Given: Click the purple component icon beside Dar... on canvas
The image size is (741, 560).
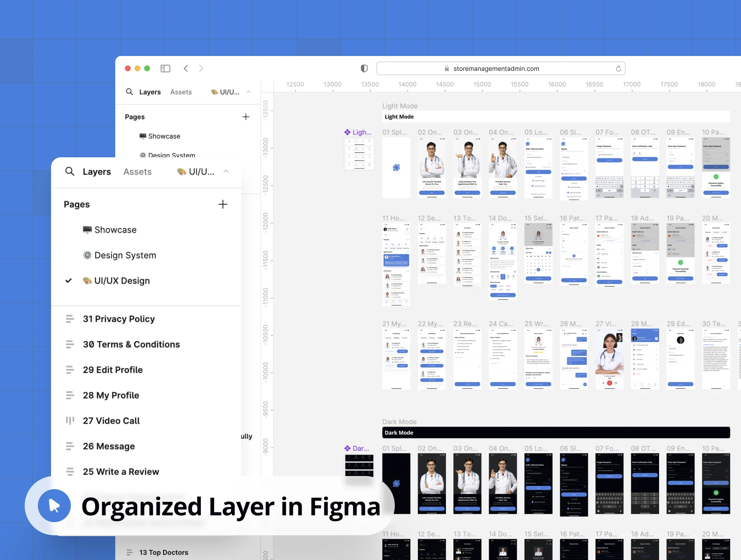Looking at the screenshot, I should (x=347, y=448).
